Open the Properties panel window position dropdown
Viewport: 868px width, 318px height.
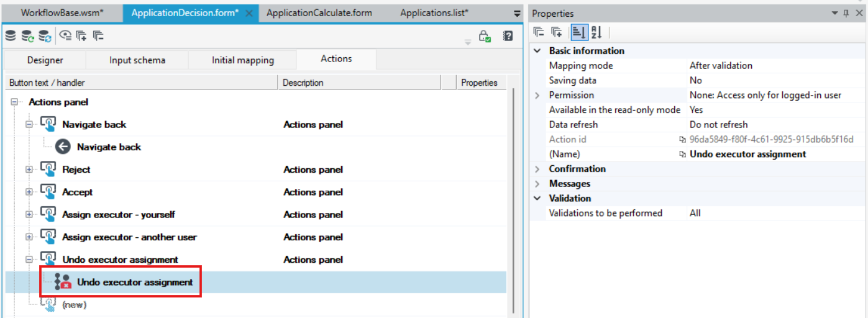[835, 13]
